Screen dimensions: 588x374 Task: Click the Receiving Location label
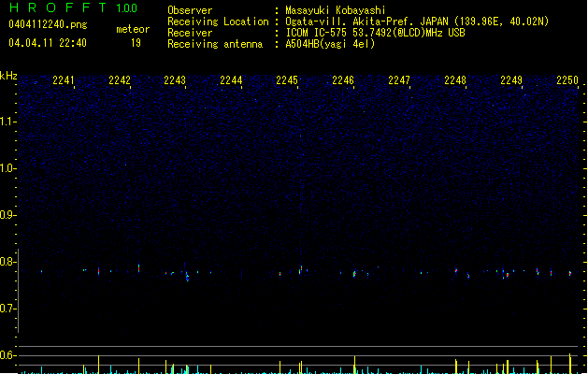(218, 22)
